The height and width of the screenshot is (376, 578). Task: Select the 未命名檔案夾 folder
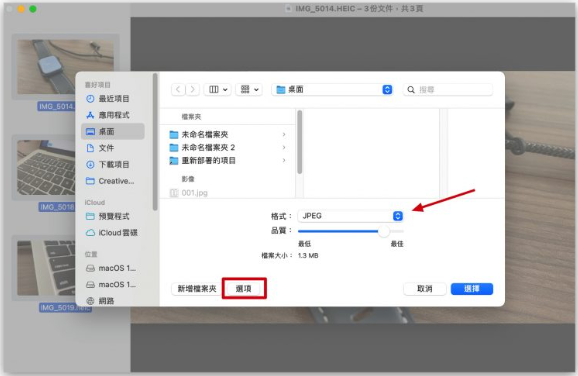click(x=228, y=135)
